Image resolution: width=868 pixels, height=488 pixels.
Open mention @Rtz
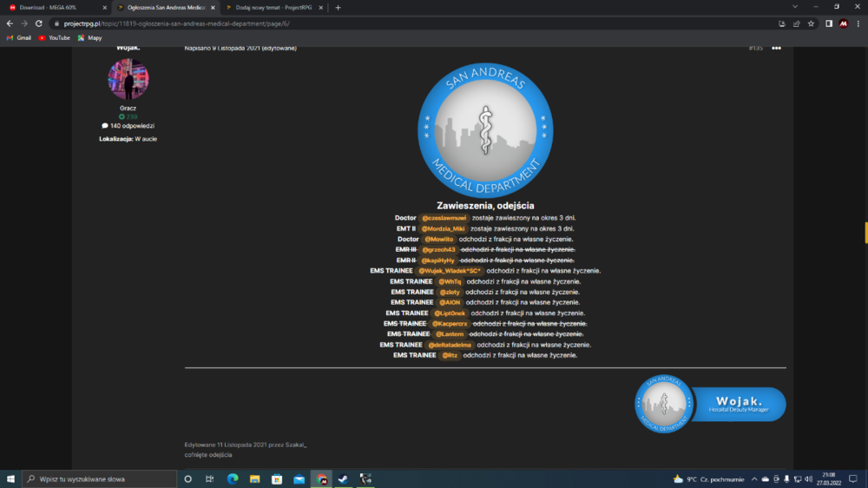(450, 355)
